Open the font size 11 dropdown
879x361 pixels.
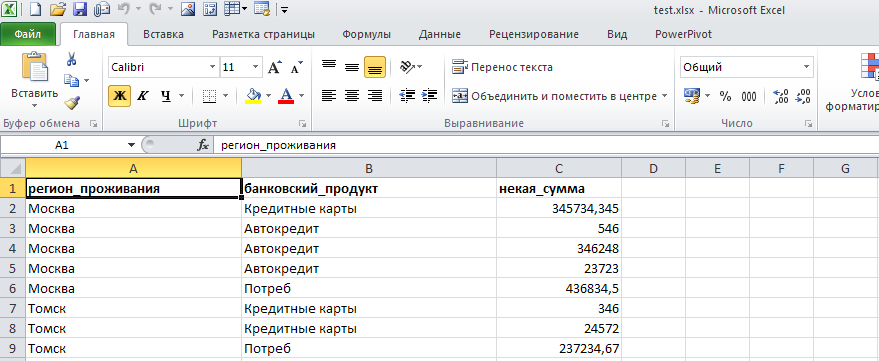click(255, 67)
